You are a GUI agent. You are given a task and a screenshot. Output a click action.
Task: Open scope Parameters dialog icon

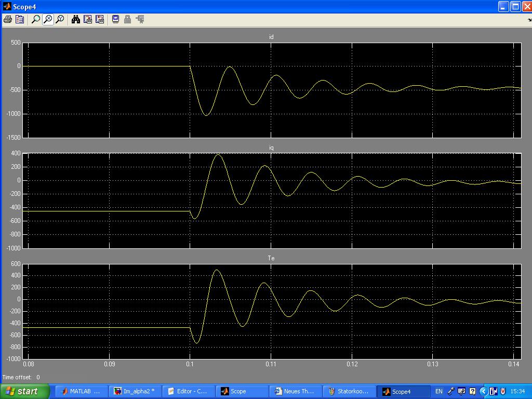20,19
